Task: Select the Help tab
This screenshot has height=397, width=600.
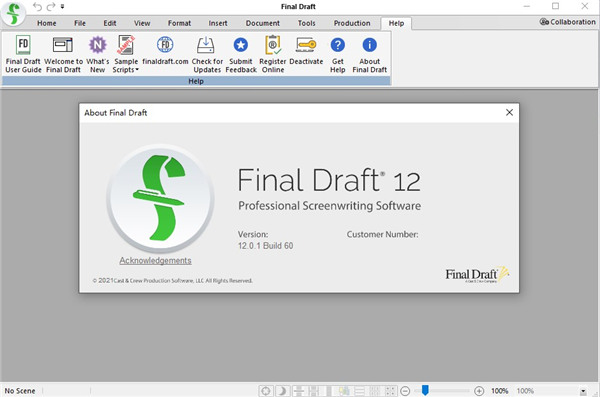Action: (396, 23)
